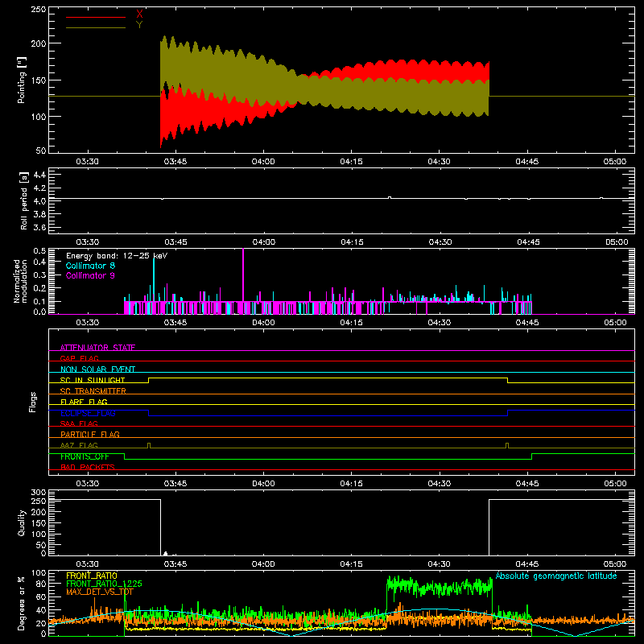The width and height of the screenshot is (644, 644).
Task: Click the SC_TRANSMITTER flag label
Action: click(x=93, y=391)
